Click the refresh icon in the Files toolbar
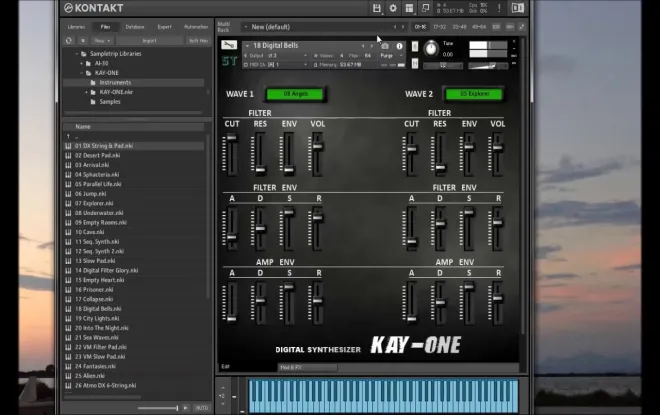Screen dimensions: 660x415 [69, 40]
